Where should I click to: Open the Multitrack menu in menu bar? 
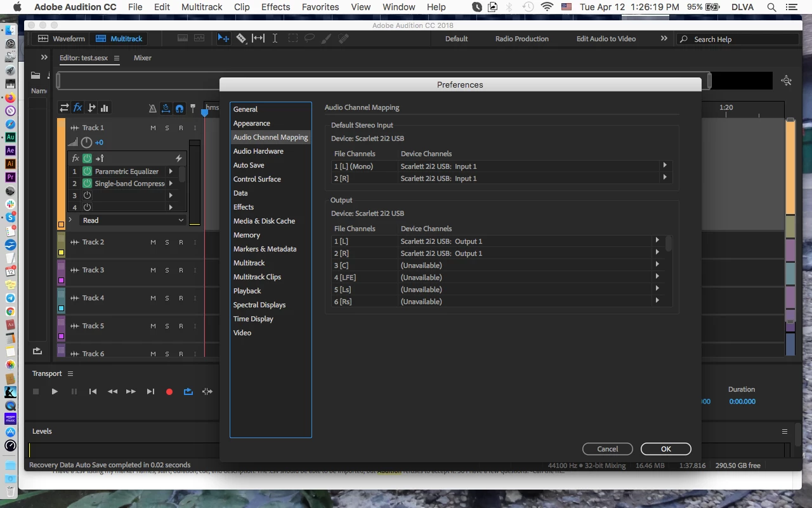pos(202,7)
